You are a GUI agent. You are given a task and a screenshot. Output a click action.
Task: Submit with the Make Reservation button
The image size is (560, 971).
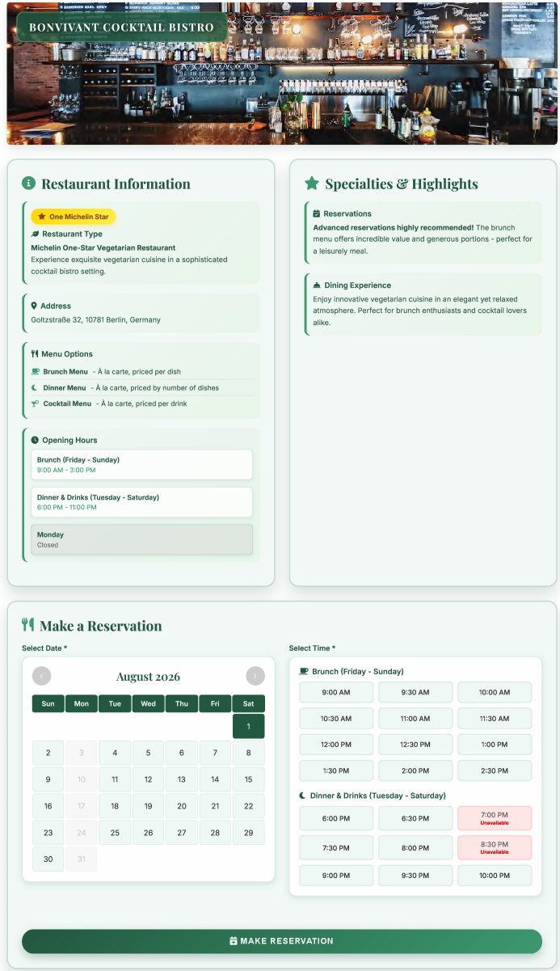[x=281, y=941]
